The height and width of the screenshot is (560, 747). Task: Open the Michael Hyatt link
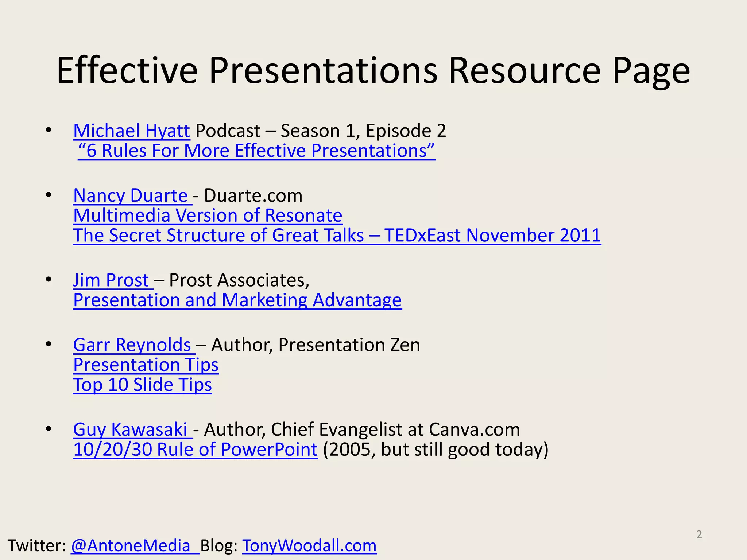click(x=131, y=131)
